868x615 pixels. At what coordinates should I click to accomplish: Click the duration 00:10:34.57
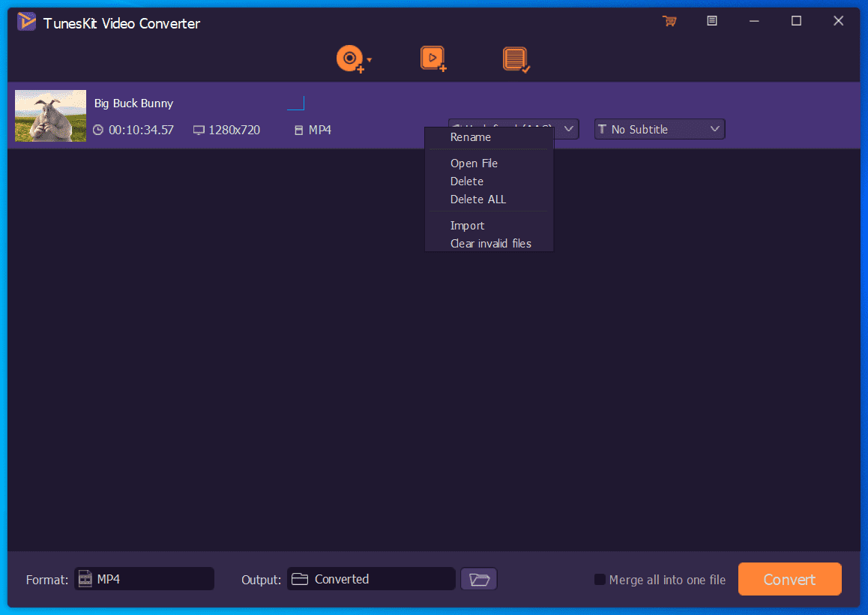click(x=141, y=130)
